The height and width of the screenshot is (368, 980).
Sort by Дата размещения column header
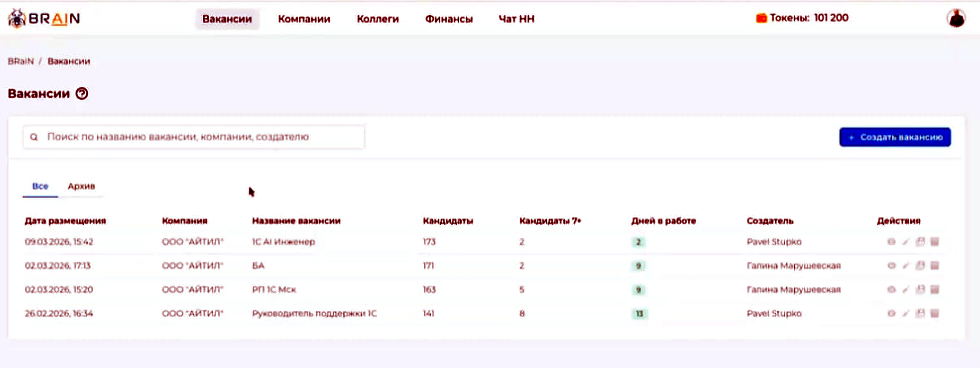(x=65, y=221)
